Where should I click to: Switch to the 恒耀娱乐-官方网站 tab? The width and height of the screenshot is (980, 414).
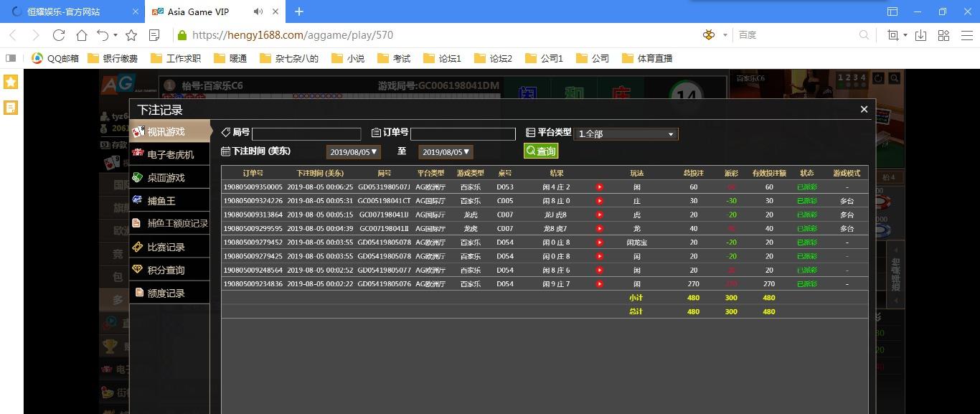(x=72, y=11)
